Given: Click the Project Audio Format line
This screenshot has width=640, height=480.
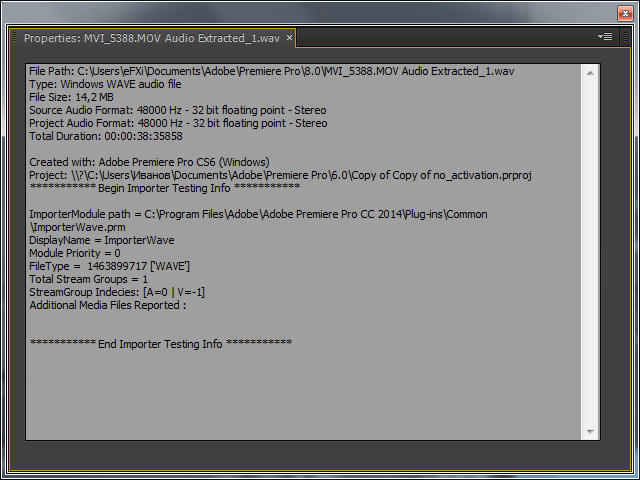Looking at the screenshot, I should point(178,123).
